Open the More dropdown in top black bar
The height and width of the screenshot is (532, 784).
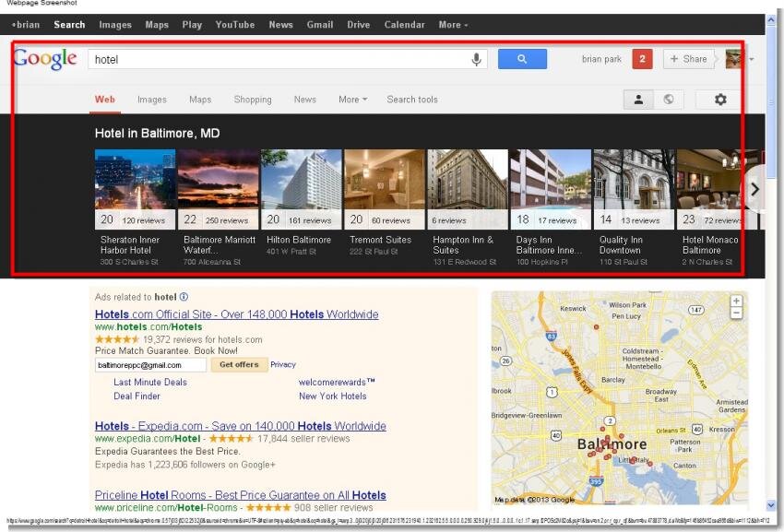(x=453, y=25)
